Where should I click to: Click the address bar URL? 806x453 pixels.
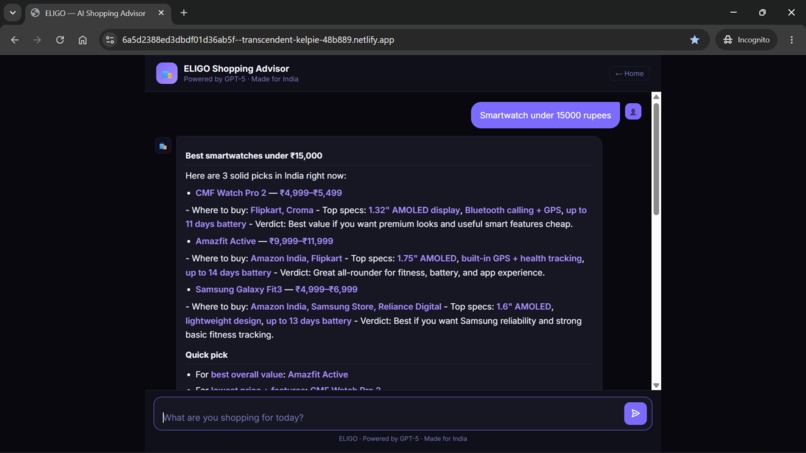[258, 40]
